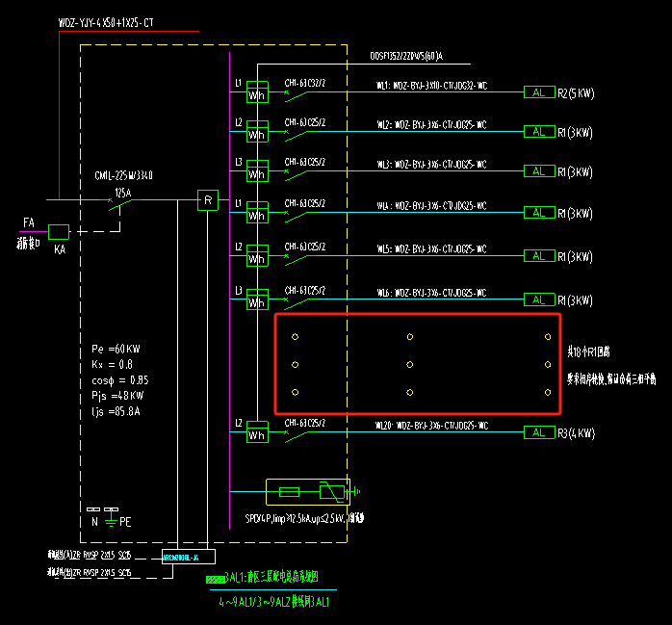Click the green hatched block before 3AL1 title
Image resolution: width=672 pixels, height=625 pixels.
pos(215,580)
